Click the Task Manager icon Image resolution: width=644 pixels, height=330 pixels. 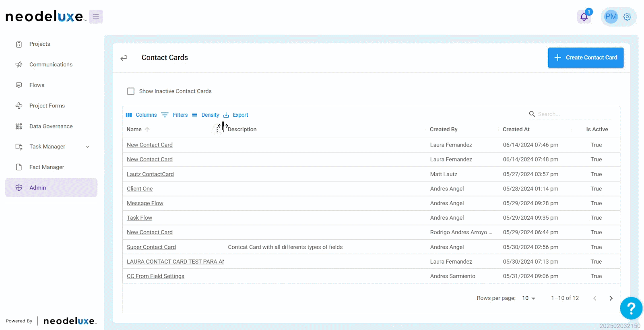coord(19,147)
